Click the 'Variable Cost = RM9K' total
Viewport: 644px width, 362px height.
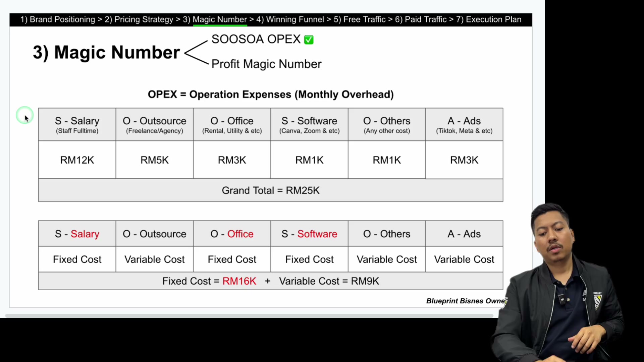(329, 281)
